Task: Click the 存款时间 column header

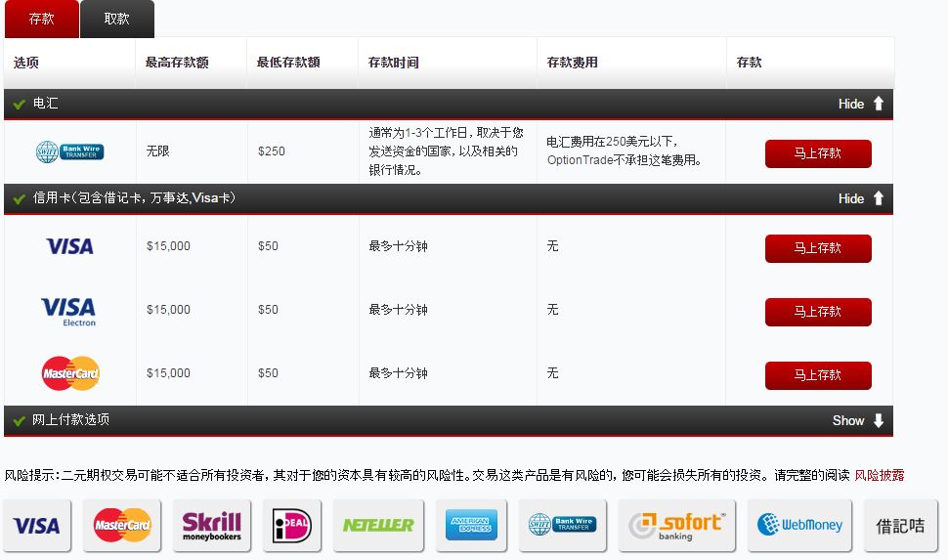Action: point(394,63)
